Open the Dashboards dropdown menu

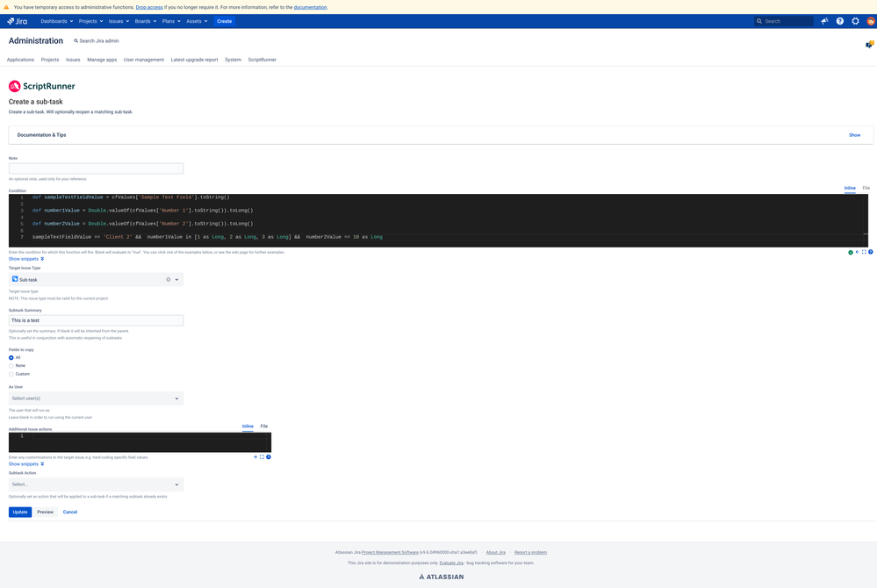(57, 21)
